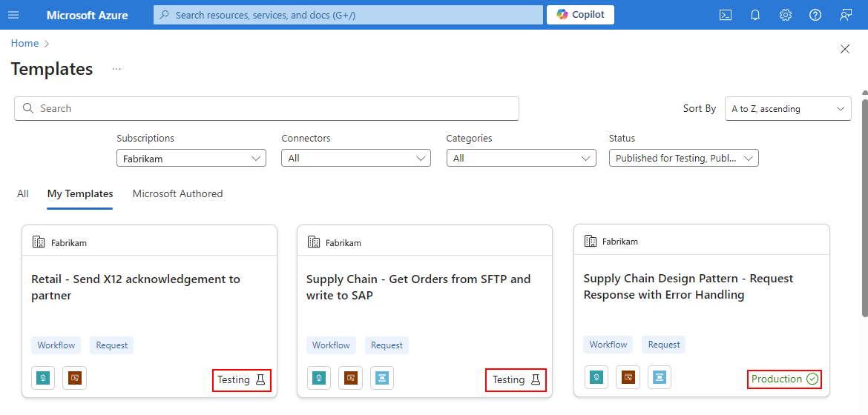The width and height of the screenshot is (868, 415).
Task: Switch to the Microsoft Authored tab
Action: tap(178, 193)
